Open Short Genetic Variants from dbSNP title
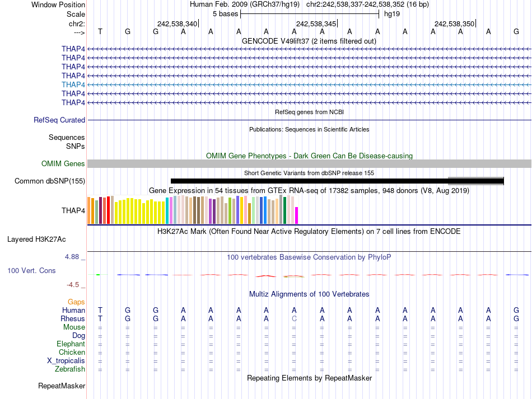532x399 pixels. click(x=309, y=173)
